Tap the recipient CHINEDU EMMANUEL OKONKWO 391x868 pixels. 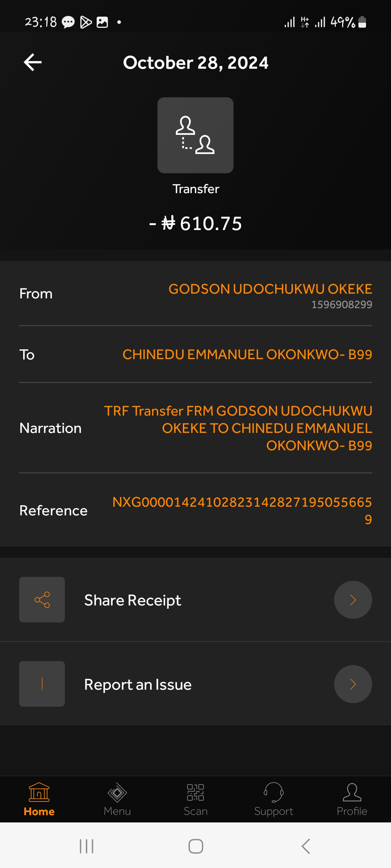click(x=247, y=354)
